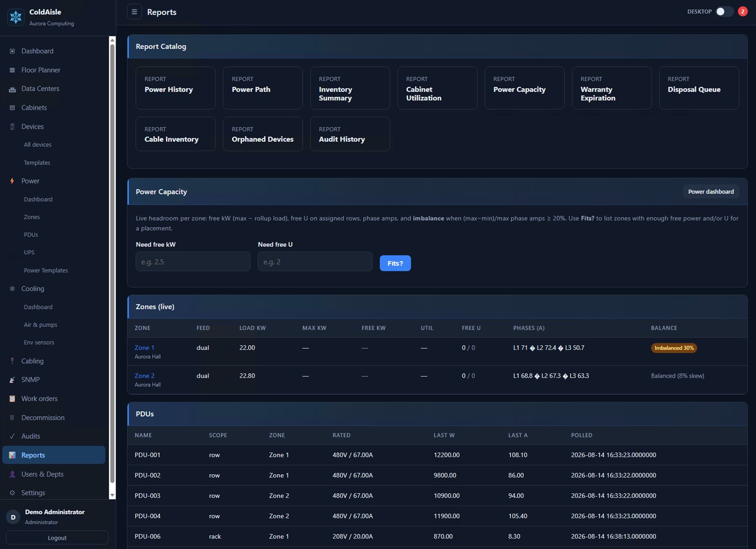Click the SNMP icon
This screenshot has width=756, height=549.
[12, 380]
